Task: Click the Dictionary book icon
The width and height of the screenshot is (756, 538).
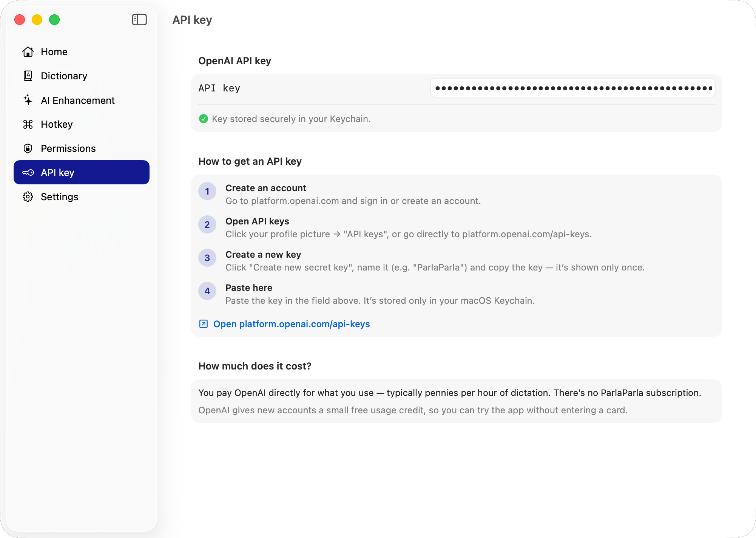Action: click(28, 76)
